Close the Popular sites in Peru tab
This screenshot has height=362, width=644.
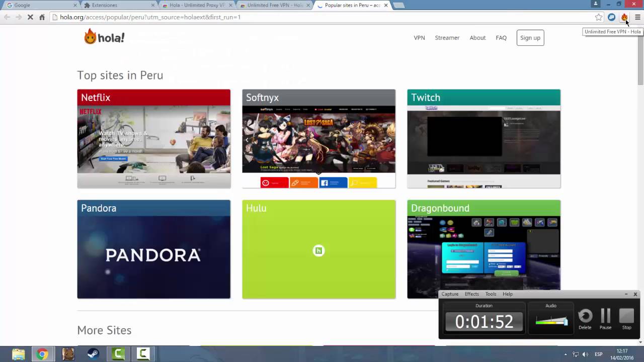[x=386, y=5]
